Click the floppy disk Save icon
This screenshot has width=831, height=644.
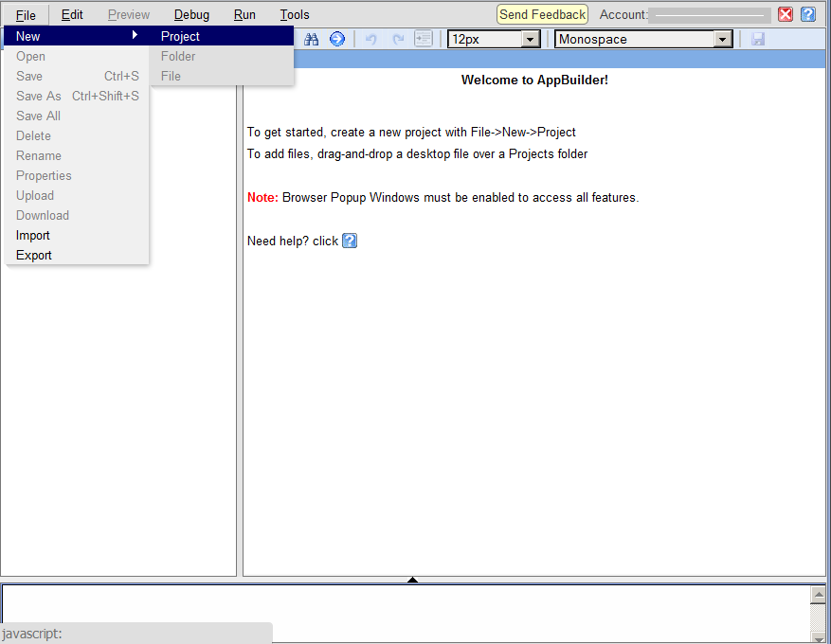(758, 39)
